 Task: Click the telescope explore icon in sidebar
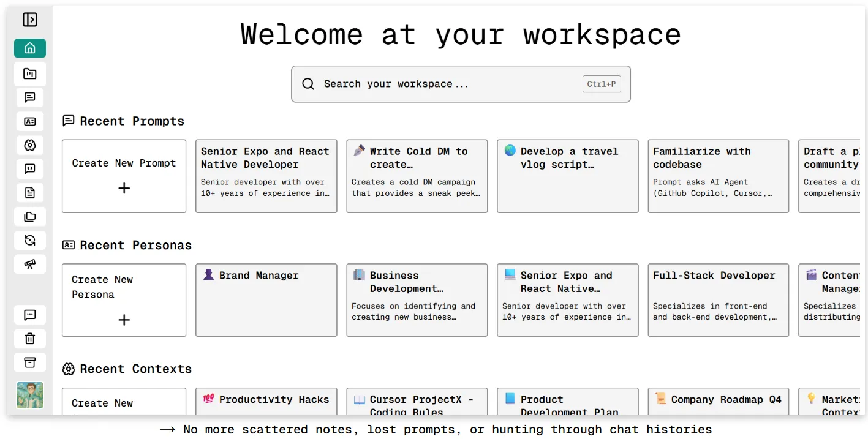[x=29, y=264]
